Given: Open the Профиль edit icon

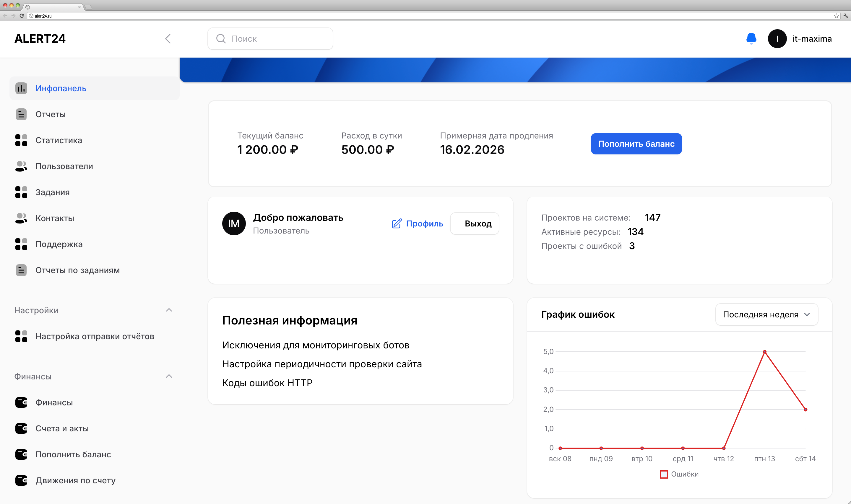Looking at the screenshot, I should [x=396, y=224].
